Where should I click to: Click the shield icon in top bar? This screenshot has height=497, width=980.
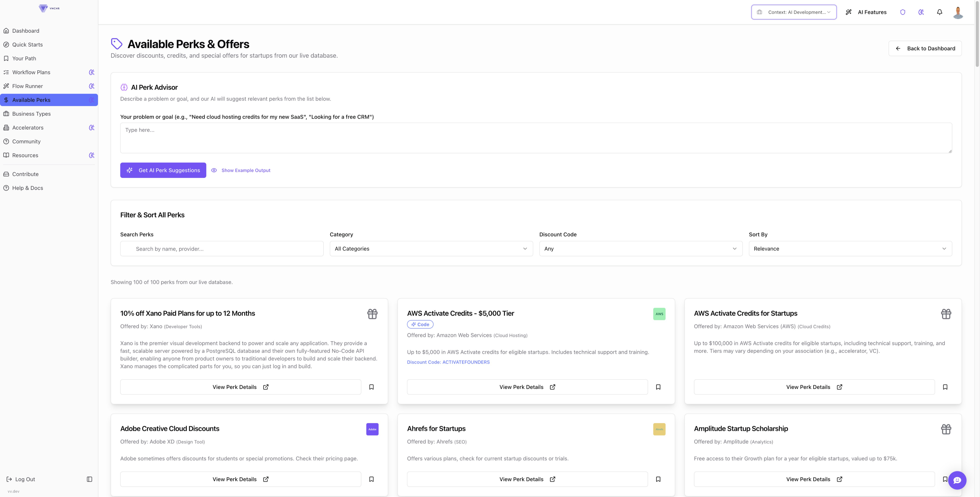[x=902, y=12]
